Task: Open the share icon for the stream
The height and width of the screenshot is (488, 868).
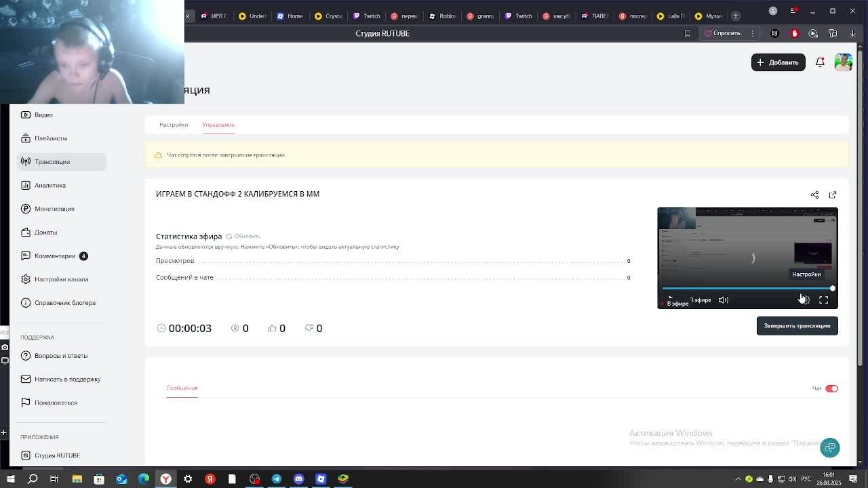Action: coord(814,195)
